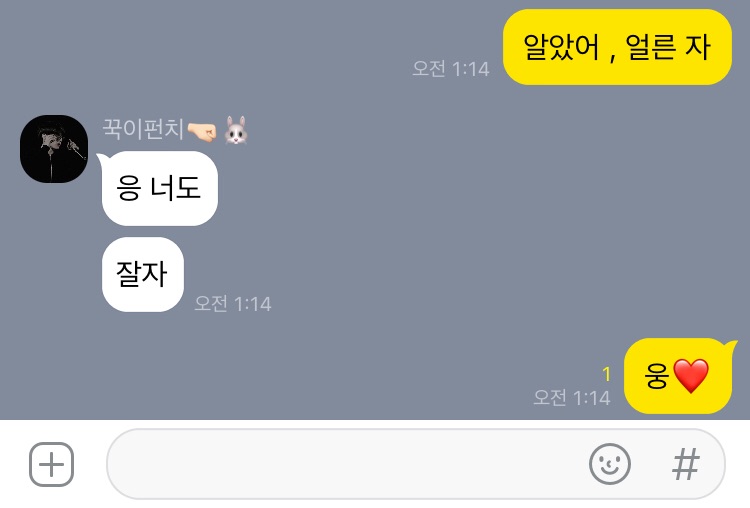Image resolution: width=750 pixels, height=508 pixels.
Task: Tap the character 웅 in last bubble
Action: pyautogui.click(x=657, y=375)
